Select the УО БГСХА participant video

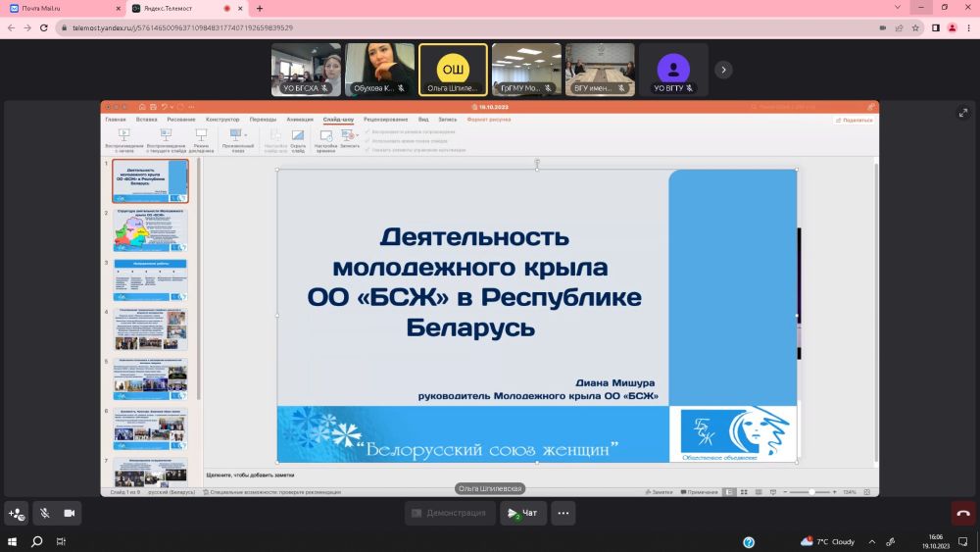(x=306, y=70)
